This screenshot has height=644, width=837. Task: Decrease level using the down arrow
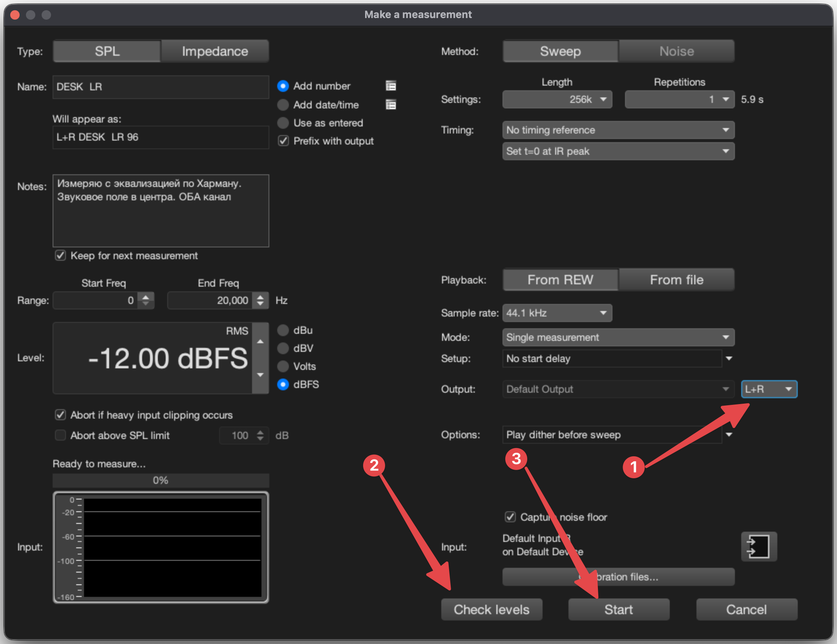[x=260, y=375]
